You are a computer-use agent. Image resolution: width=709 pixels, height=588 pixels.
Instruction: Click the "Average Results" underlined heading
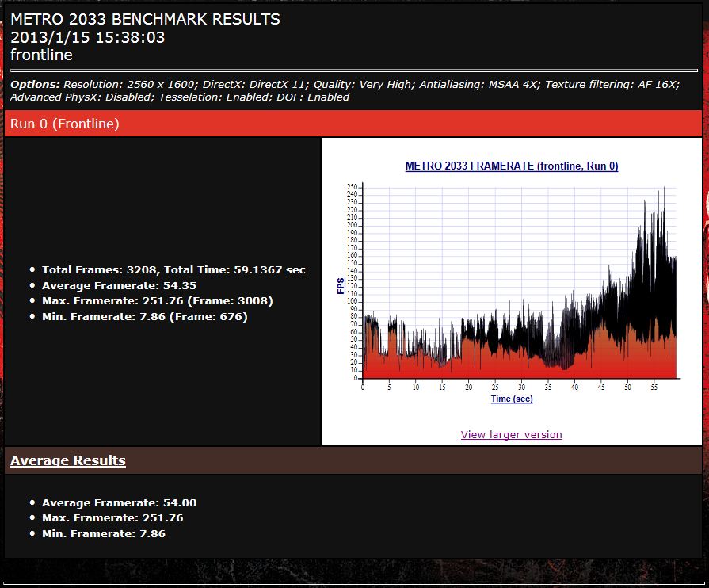(68, 460)
